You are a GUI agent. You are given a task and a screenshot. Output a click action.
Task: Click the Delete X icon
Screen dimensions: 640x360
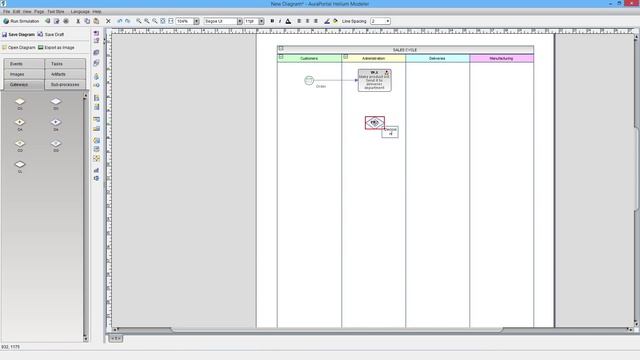pyautogui.click(x=108, y=21)
